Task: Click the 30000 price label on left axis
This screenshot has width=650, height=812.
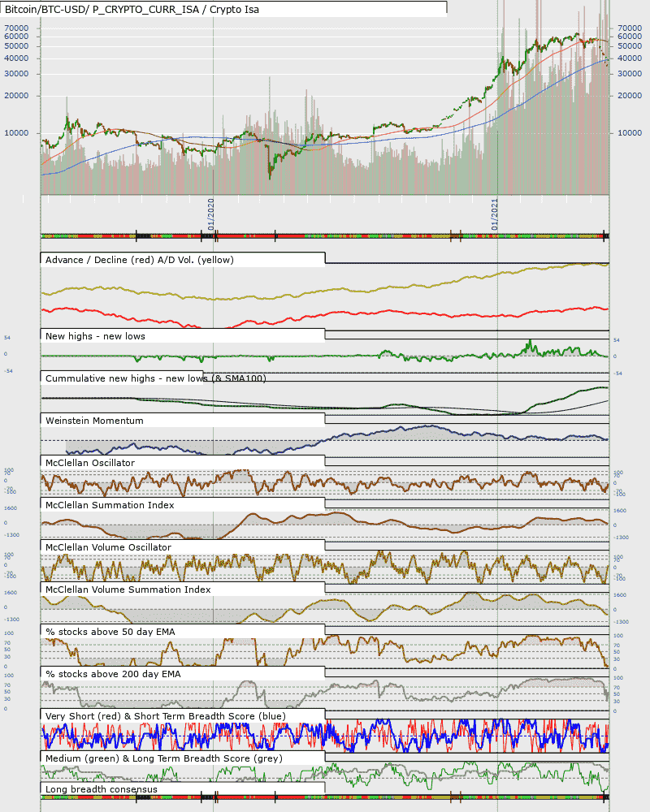Action: pyautogui.click(x=16, y=74)
